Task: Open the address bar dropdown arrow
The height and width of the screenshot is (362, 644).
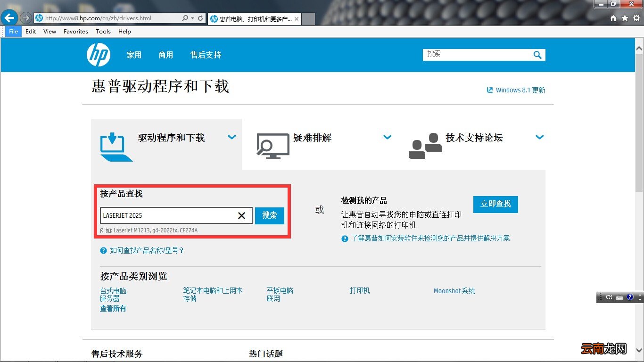Action: [192, 18]
